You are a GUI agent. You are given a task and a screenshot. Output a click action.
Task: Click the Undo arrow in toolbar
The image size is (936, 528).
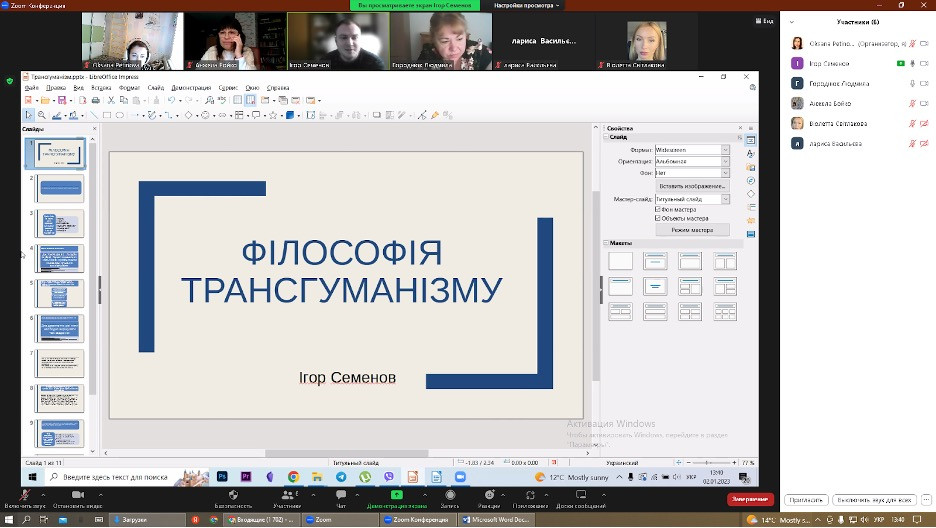click(x=171, y=100)
